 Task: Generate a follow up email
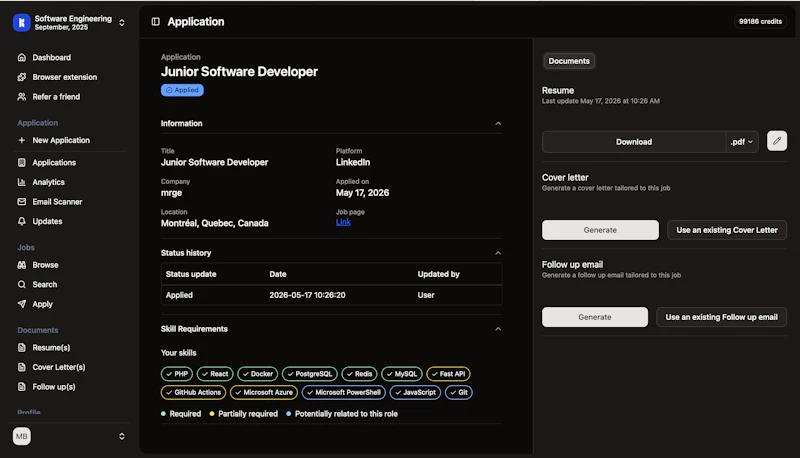click(595, 317)
